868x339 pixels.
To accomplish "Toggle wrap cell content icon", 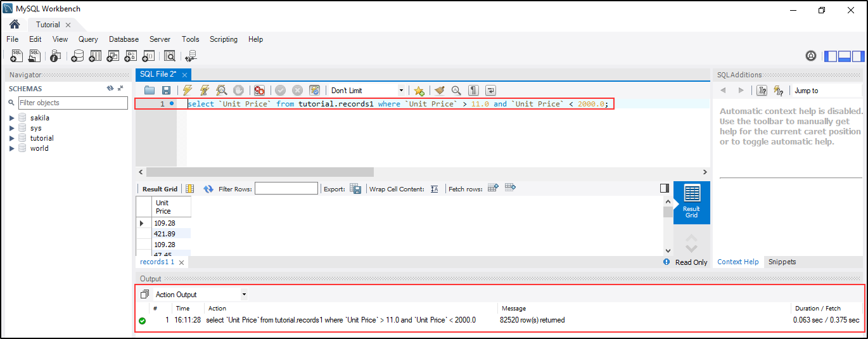I will coord(434,189).
